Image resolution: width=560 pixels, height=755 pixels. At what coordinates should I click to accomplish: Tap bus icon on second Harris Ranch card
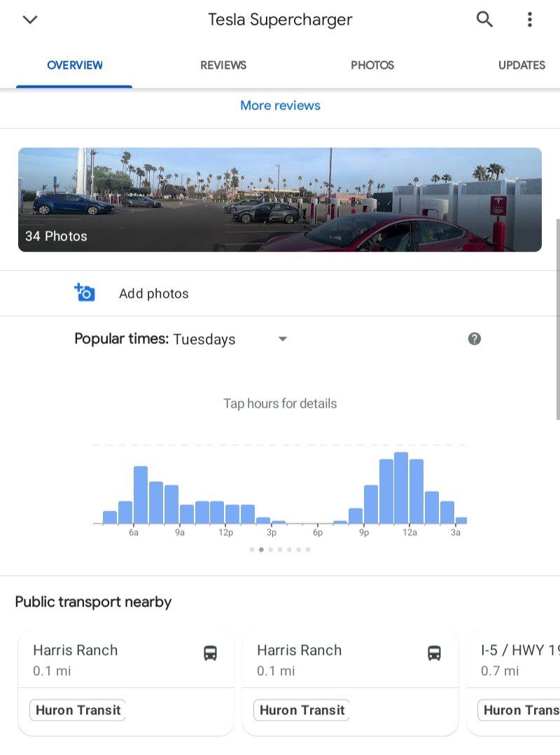(434, 653)
